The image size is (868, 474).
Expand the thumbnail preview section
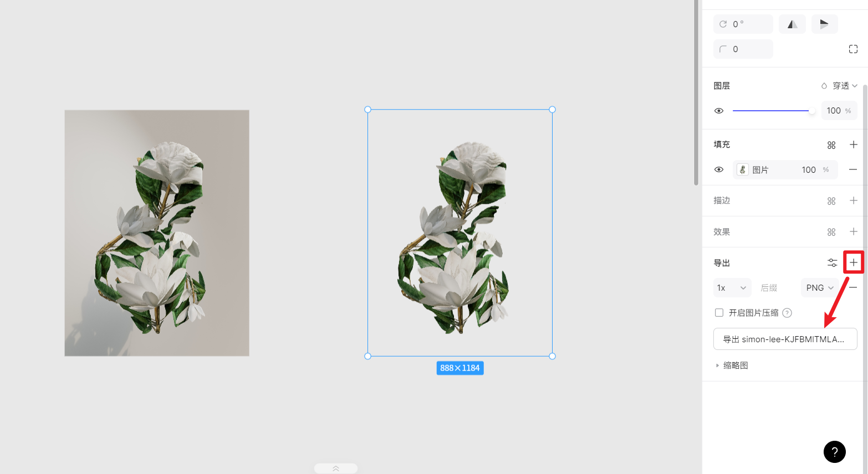coord(732,365)
